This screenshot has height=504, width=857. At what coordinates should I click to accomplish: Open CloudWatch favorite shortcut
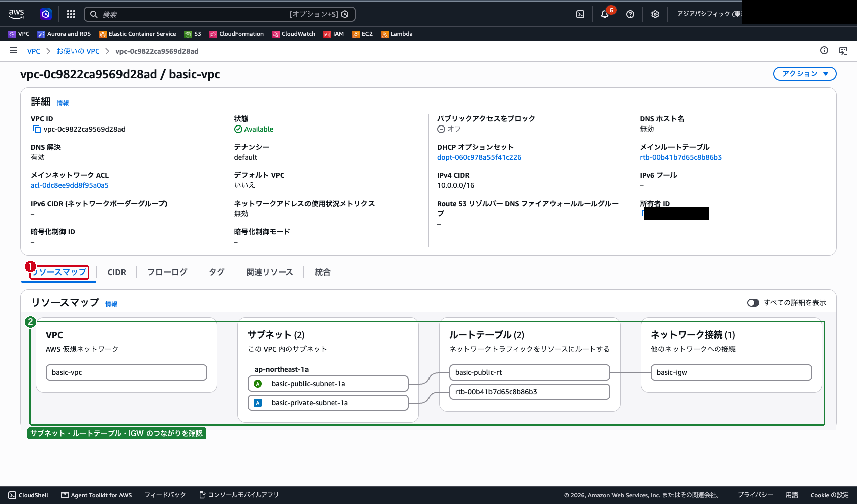coord(294,34)
